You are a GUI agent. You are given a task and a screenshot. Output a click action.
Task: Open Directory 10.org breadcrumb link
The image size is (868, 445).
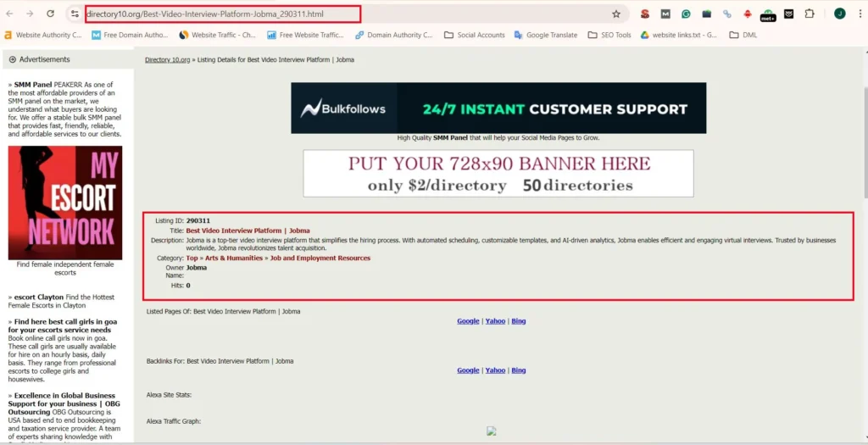pos(167,60)
